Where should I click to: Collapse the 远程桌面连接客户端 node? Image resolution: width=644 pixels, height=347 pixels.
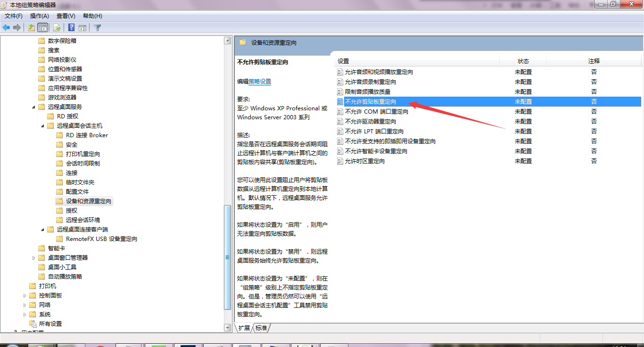click(x=42, y=230)
